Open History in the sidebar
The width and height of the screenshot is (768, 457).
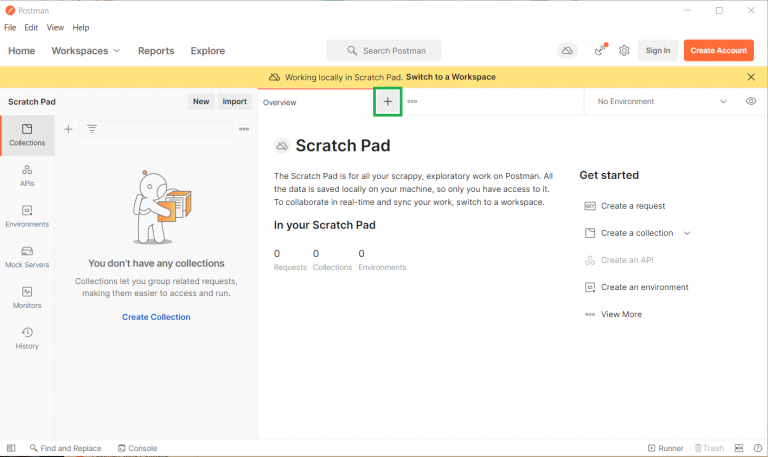[x=27, y=338]
